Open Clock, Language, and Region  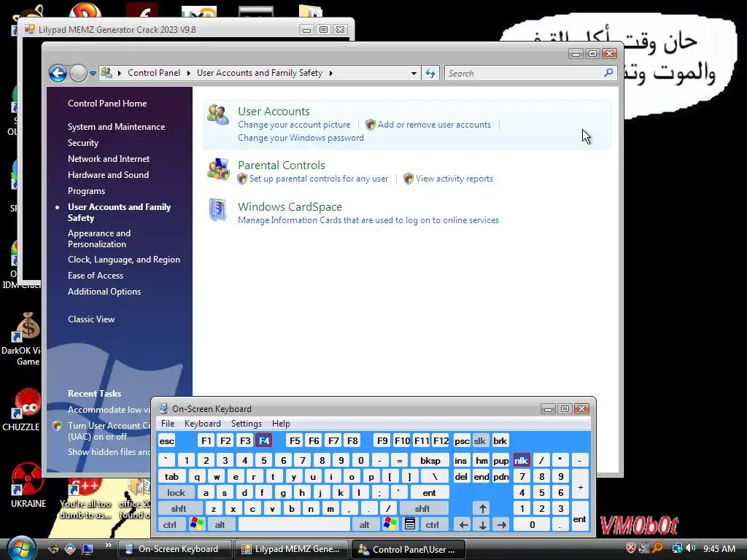click(124, 260)
